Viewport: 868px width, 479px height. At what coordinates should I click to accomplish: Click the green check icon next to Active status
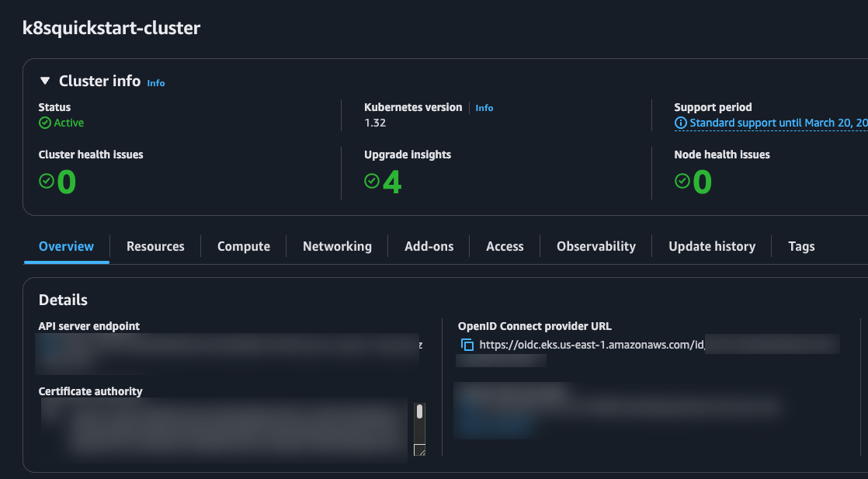tap(45, 123)
